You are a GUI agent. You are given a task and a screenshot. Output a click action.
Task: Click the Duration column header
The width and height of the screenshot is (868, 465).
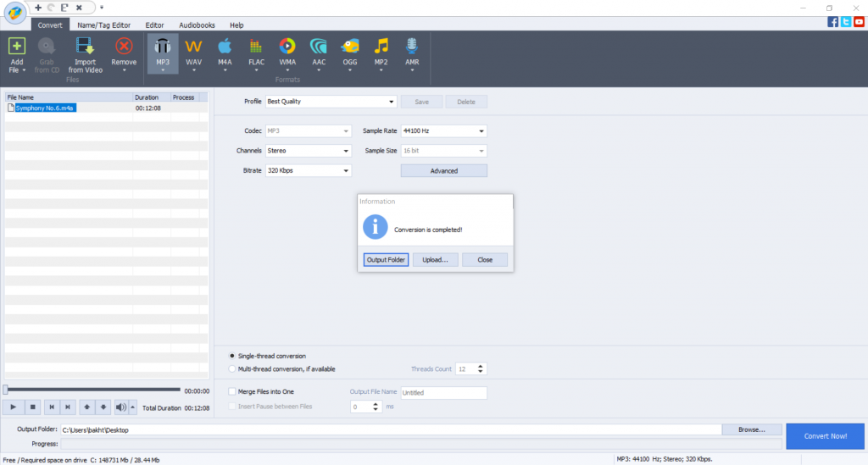click(x=152, y=97)
